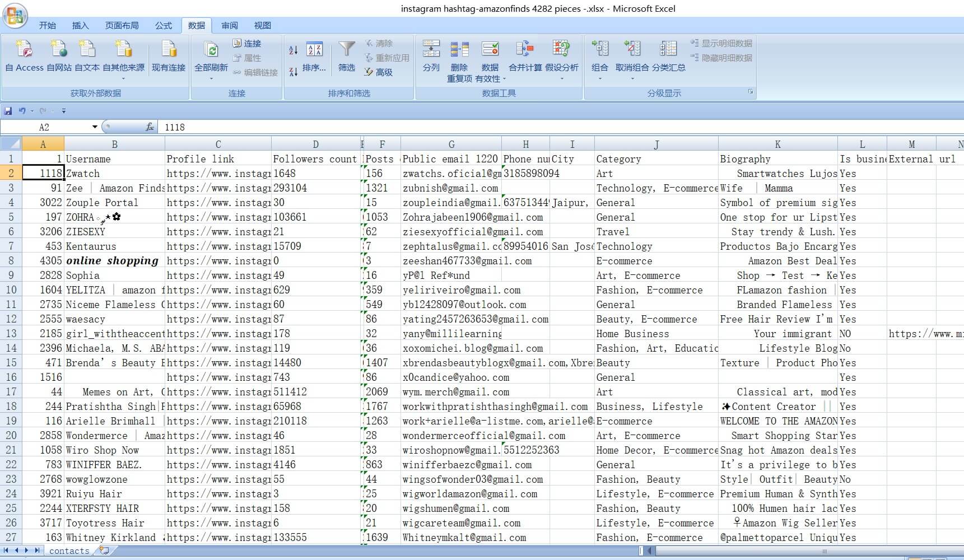This screenshot has height=560, width=964.
Task: Switch to the 审阅 (Review) tab
Action: click(x=230, y=25)
